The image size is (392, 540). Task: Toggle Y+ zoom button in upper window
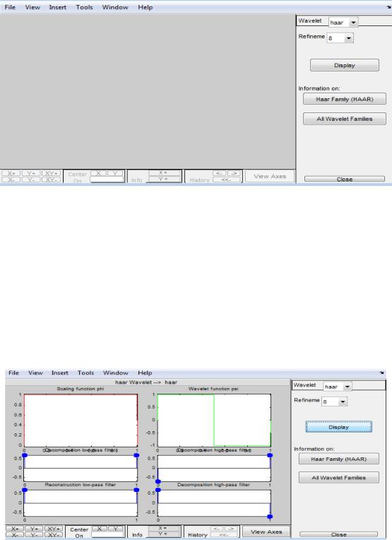point(31,173)
